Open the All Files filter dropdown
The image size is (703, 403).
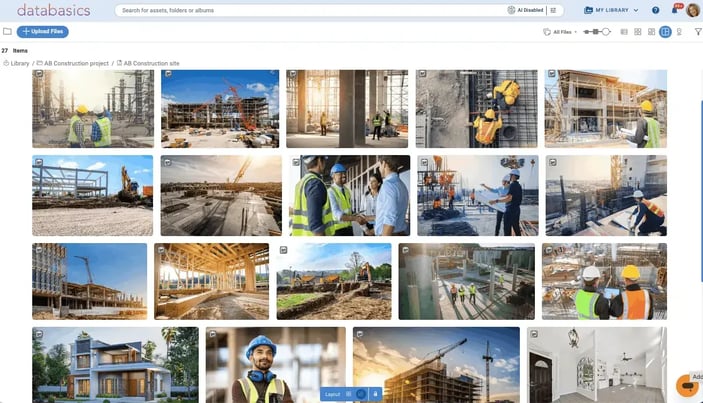[x=560, y=32]
